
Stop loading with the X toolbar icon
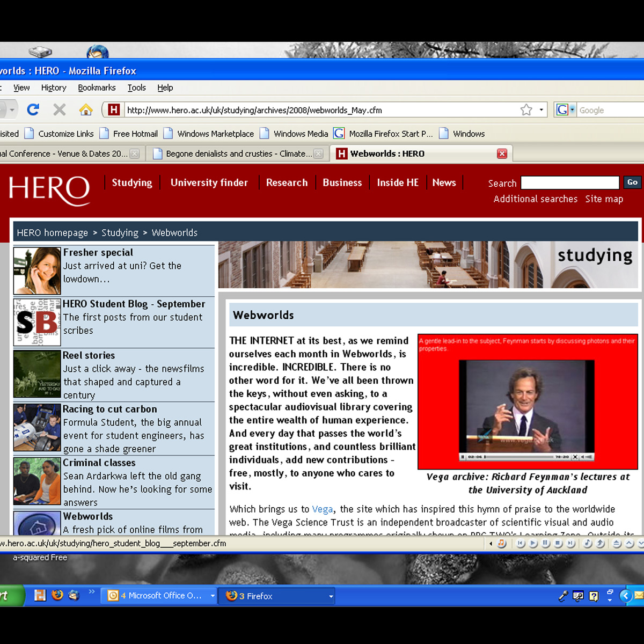(60, 110)
